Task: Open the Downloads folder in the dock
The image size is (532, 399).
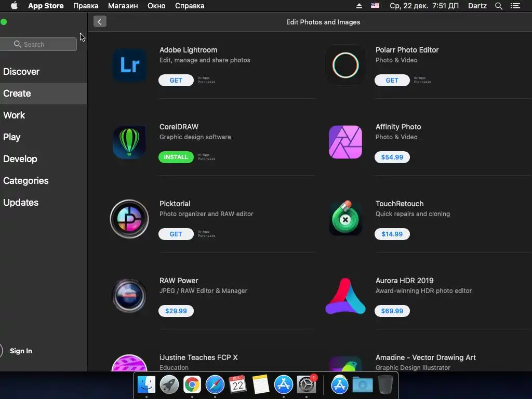Action: 363,385
